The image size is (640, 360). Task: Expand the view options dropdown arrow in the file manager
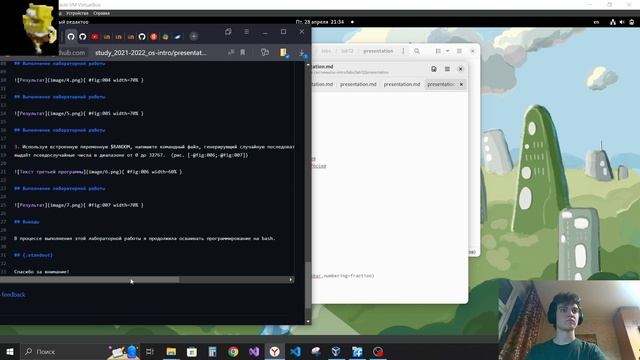[x=447, y=51]
